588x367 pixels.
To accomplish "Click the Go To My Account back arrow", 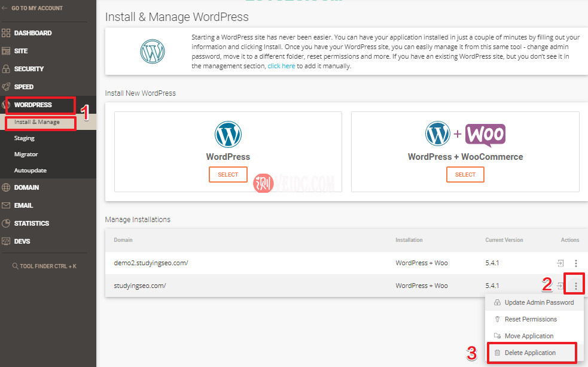I will [x=5, y=8].
